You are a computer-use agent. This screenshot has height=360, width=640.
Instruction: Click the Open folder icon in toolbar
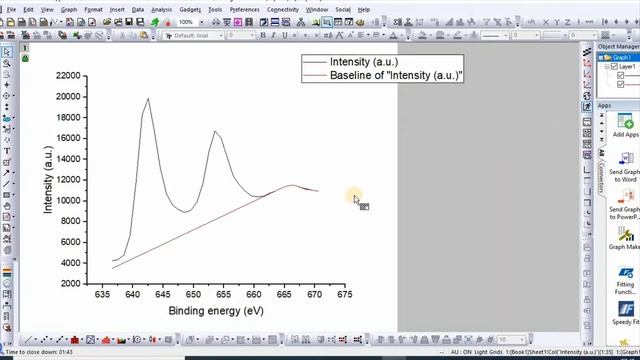[107, 22]
